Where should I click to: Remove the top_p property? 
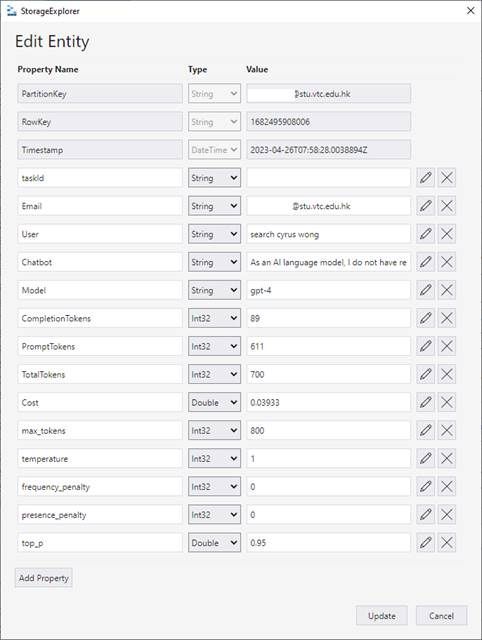pyautogui.click(x=446, y=543)
